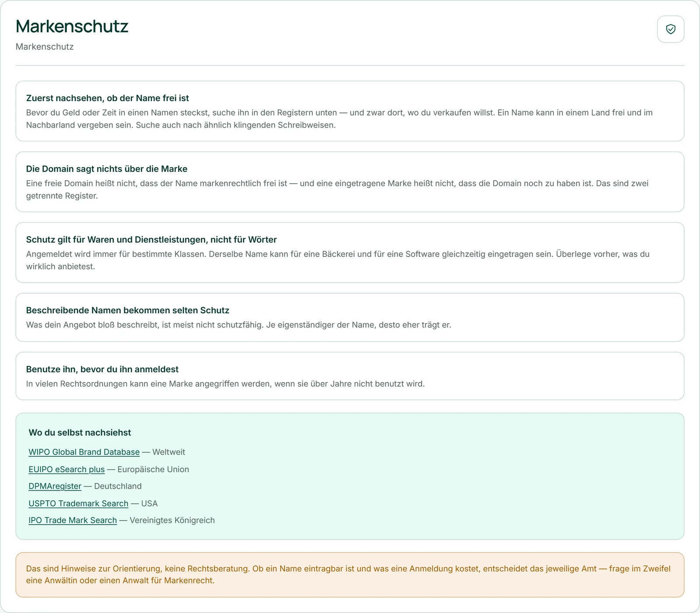700x613 pixels.
Task: Click the text 'Was dein Angebot bloß beschreibt'
Action: (x=239, y=325)
